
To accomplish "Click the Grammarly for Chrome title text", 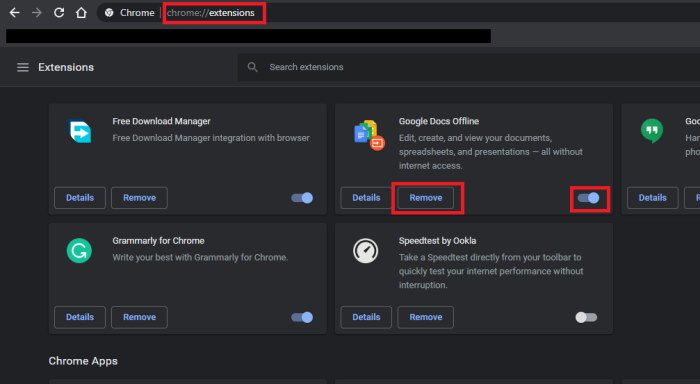I will (x=158, y=241).
